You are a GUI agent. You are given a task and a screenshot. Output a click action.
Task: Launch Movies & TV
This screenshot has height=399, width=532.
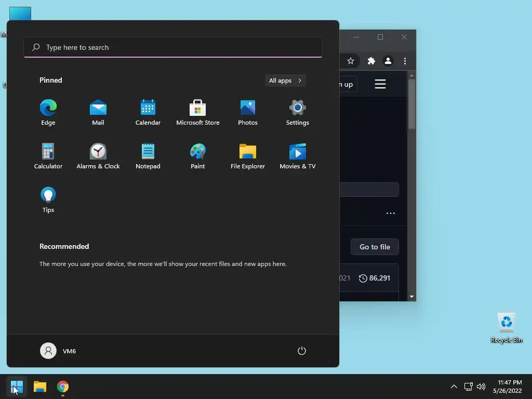point(298,156)
